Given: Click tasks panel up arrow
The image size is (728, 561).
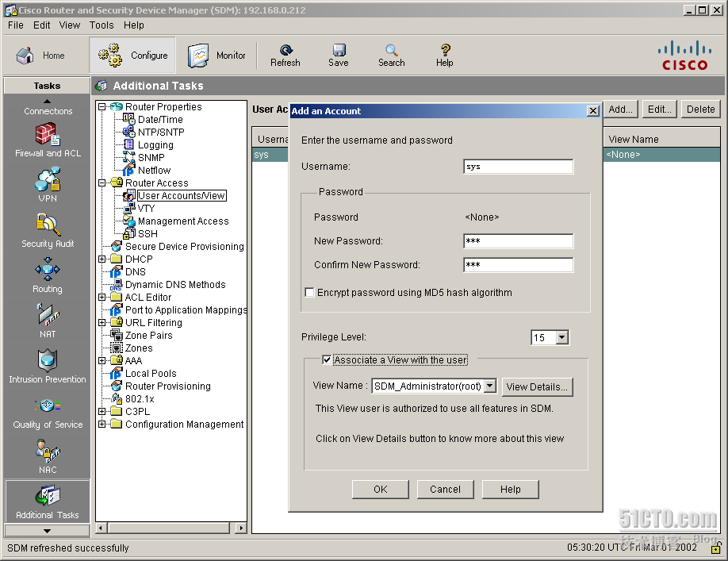Looking at the screenshot, I should tap(47, 101).
